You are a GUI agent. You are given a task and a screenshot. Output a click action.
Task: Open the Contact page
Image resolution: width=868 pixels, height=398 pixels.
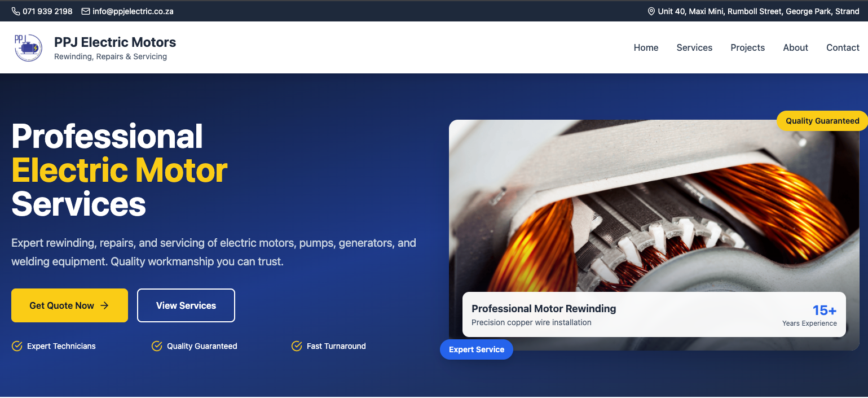(843, 47)
